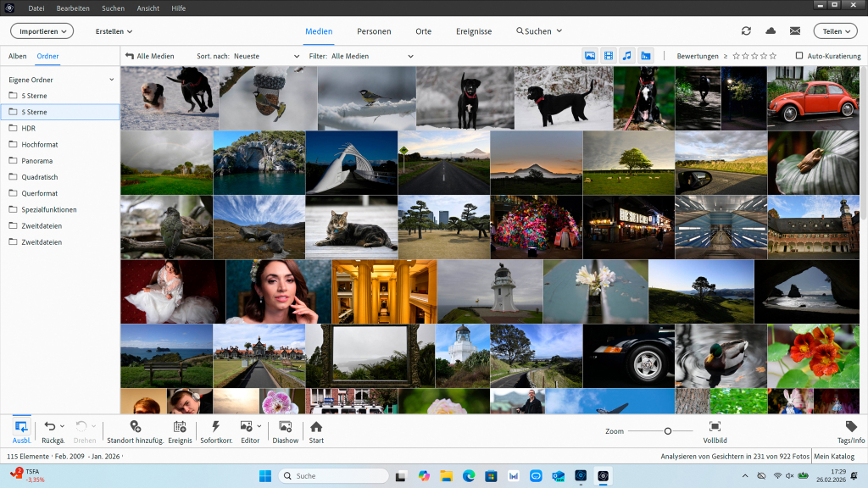The image size is (868, 488).
Task: Open the Filter Alle Medien dropdown
Action: [x=373, y=56]
